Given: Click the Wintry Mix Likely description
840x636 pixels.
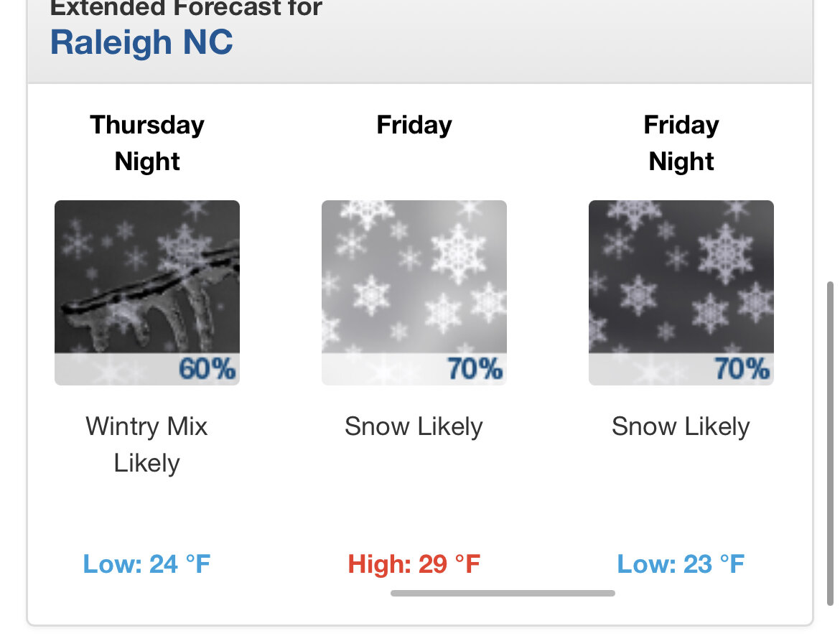Looking at the screenshot, I should tap(146, 444).
